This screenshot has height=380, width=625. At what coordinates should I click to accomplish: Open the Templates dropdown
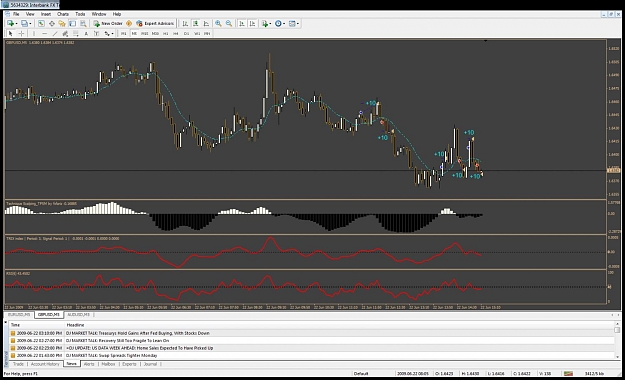click(x=294, y=24)
